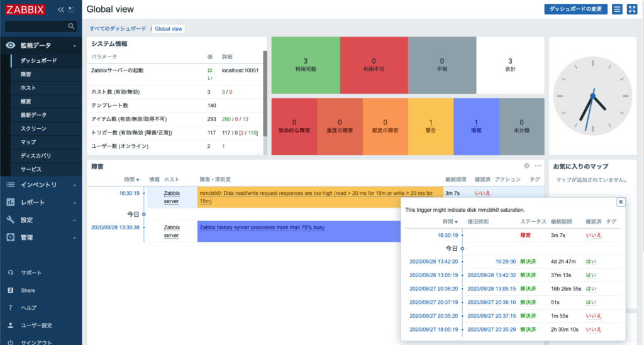Click the ZABBIX logo
The width and height of the screenshot is (644, 345).
[25, 9]
